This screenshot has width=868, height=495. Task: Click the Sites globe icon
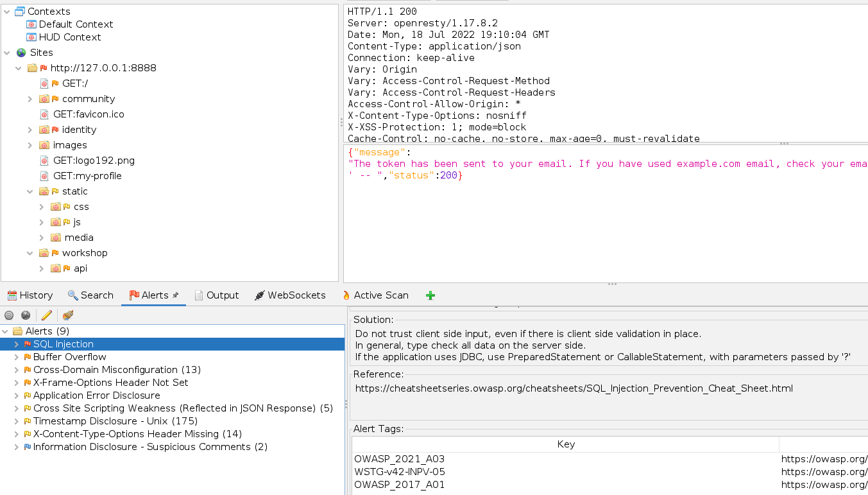coord(21,52)
